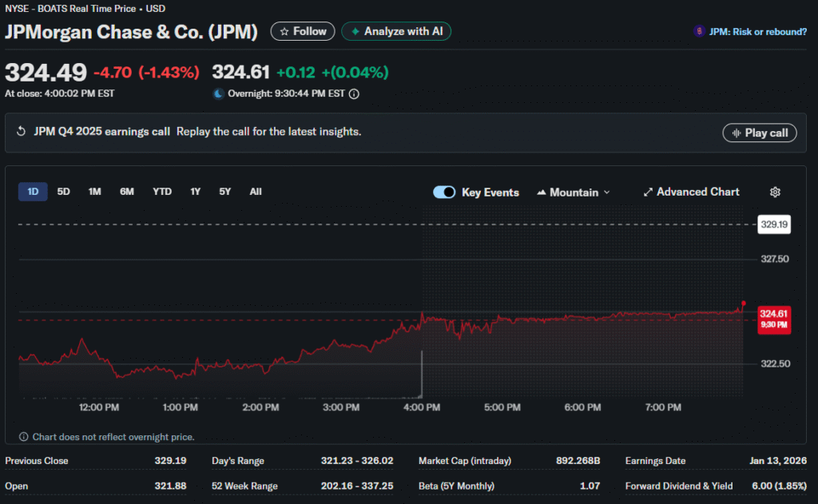This screenshot has height=504, width=818.
Task: Click the Advanced Chart expand arrows icon
Action: (647, 192)
